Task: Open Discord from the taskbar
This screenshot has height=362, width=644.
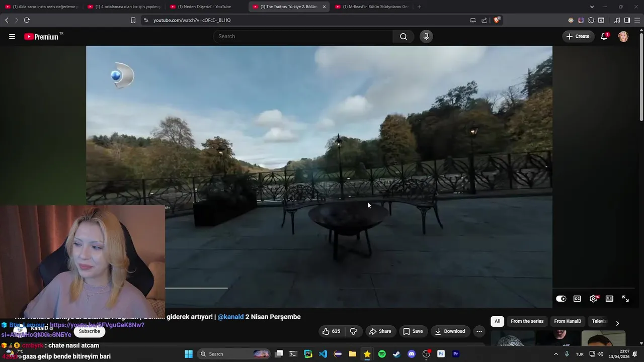Action: [x=412, y=354]
